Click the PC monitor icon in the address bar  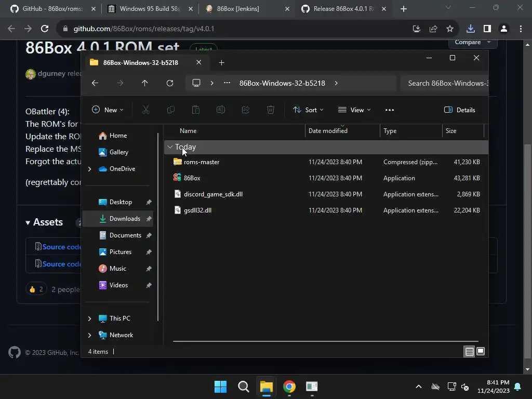tap(196, 83)
